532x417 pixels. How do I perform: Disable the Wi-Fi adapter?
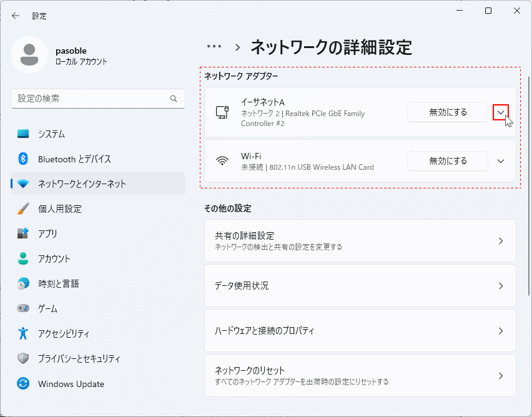click(x=447, y=160)
